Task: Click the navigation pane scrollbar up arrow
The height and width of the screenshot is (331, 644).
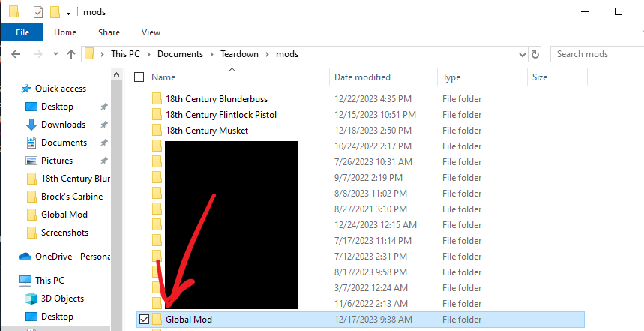Action: [117, 75]
